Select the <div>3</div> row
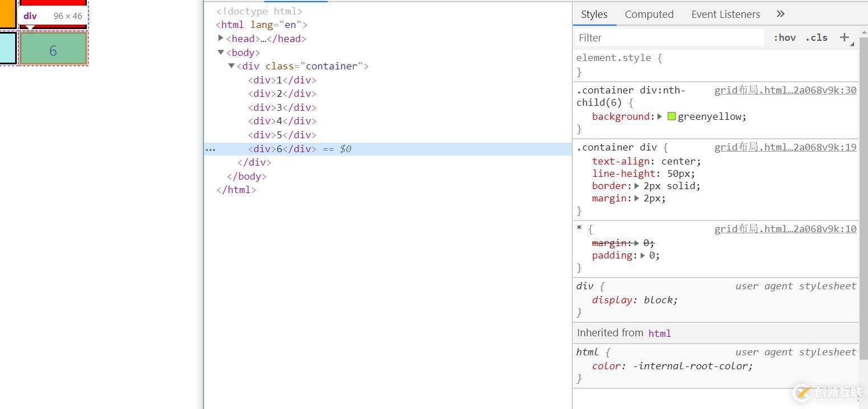 tap(282, 107)
